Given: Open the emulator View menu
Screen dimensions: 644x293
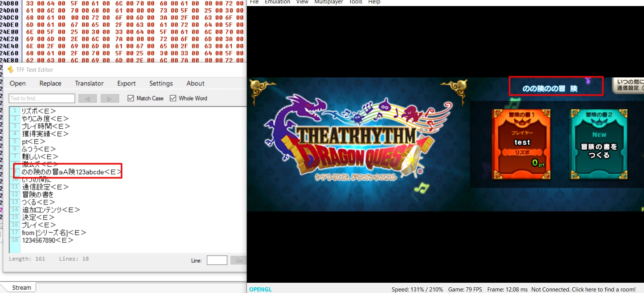Looking at the screenshot, I should pyautogui.click(x=302, y=2).
